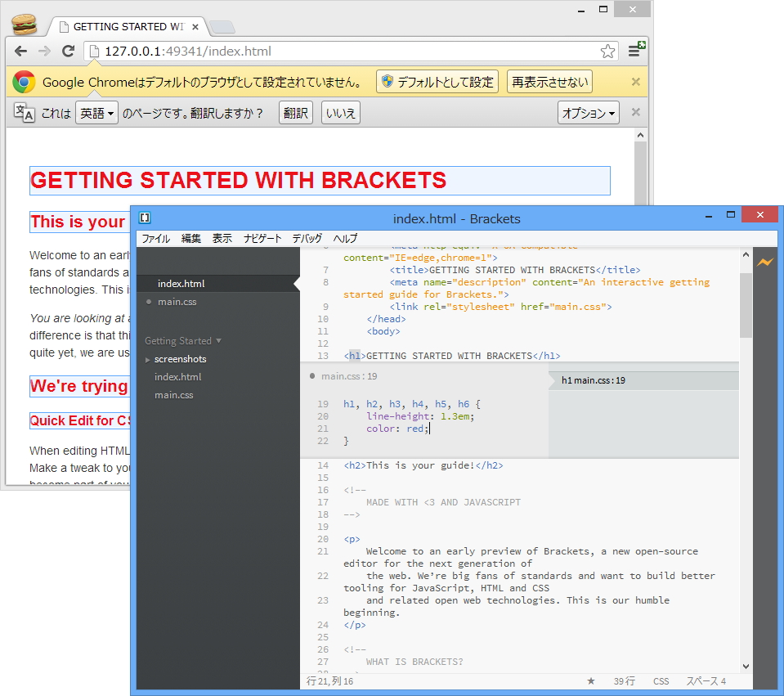Dismiss the default browser infobar
The image size is (784, 696).
[x=635, y=82]
